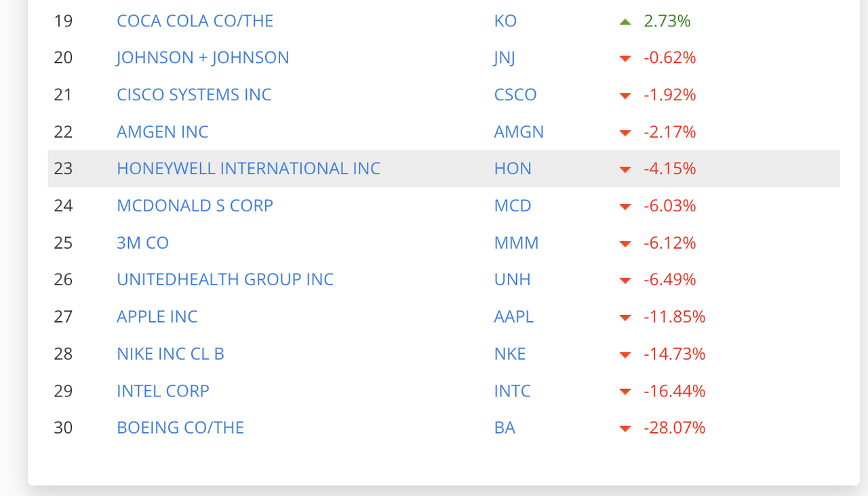Click the JOHNSON + JOHNSON company link

(x=203, y=58)
